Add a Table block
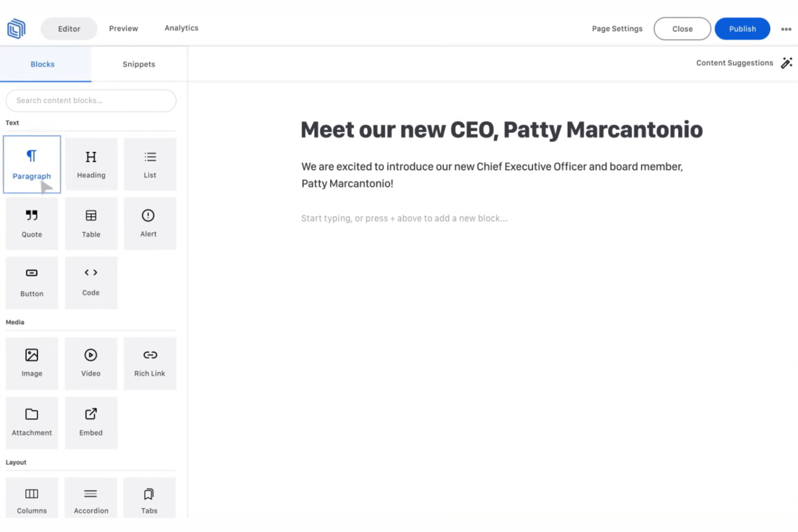Image resolution: width=798 pixels, height=532 pixels. click(91, 223)
